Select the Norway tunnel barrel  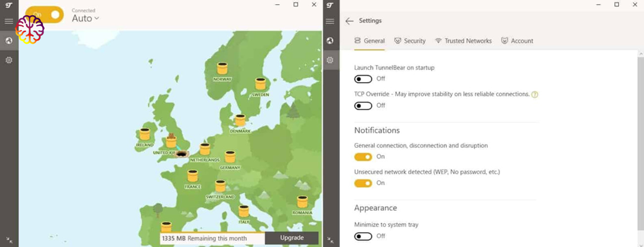[223, 69]
